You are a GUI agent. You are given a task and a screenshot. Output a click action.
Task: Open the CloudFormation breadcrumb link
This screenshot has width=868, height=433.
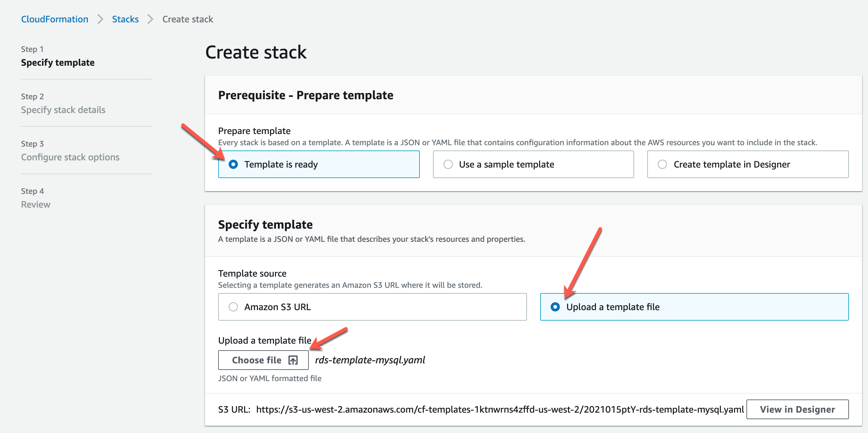coord(55,19)
